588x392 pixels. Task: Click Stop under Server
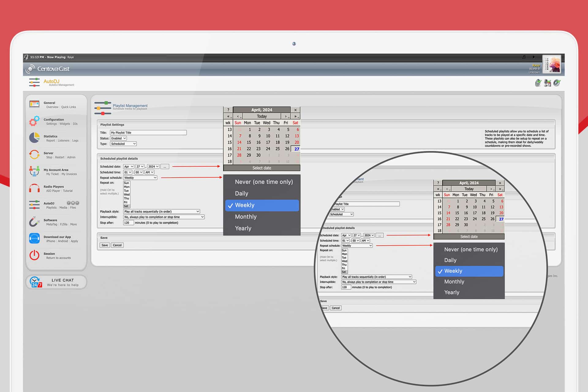[x=49, y=157]
